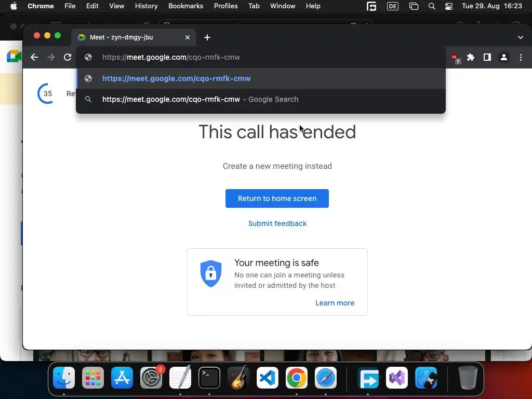
Task: Reload the Meet page
Action: pyautogui.click(x=68, y=57)
